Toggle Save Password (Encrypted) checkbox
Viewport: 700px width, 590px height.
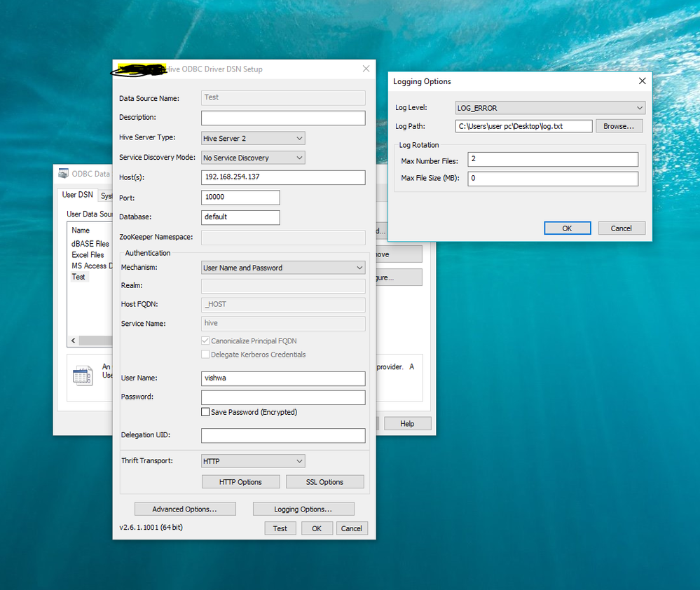point(205,412)
